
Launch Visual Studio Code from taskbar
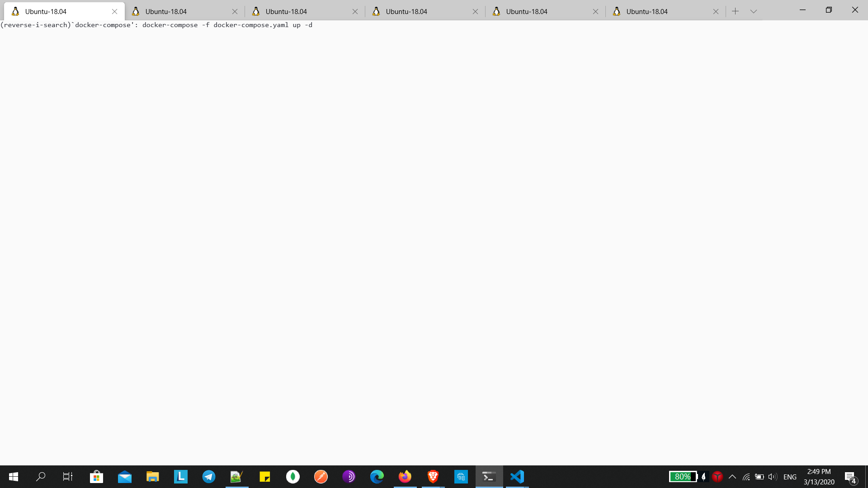tap(517, 477)
